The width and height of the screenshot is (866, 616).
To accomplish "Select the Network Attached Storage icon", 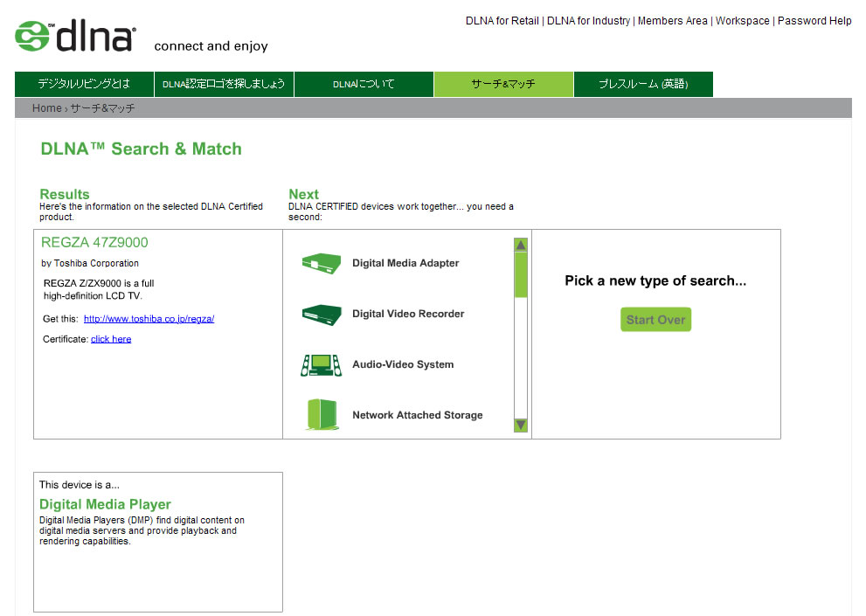I will [x=322, y=414].
